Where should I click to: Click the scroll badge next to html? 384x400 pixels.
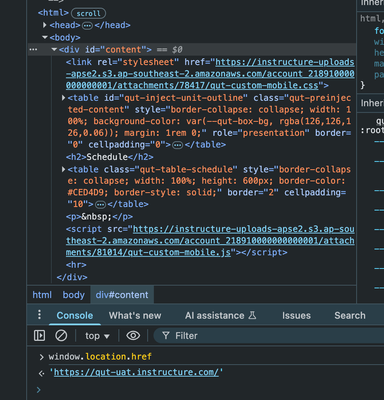pos(88,13)
